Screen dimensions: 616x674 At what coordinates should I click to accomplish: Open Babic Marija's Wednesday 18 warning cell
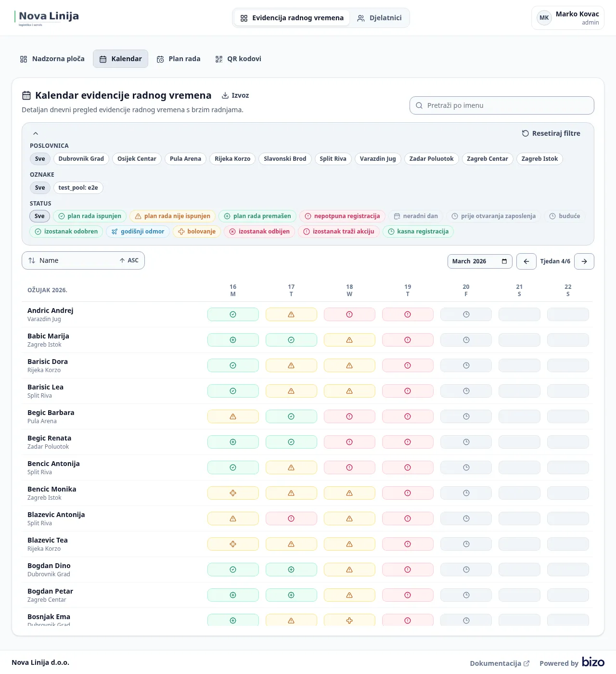point(349,340)
